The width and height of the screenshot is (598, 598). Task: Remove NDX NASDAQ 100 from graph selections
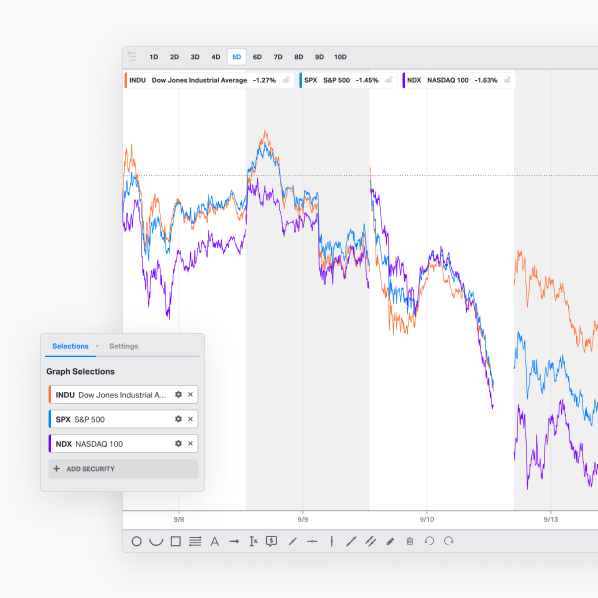click(x=190, y=444)
